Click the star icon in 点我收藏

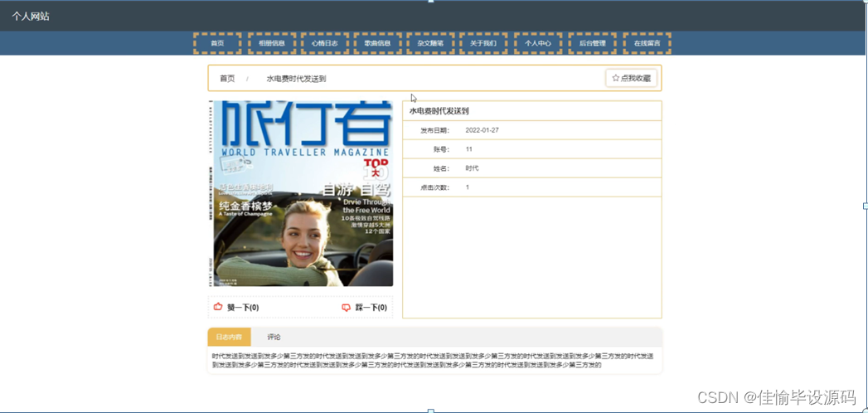pyautogui.click(x=616, y=79)
